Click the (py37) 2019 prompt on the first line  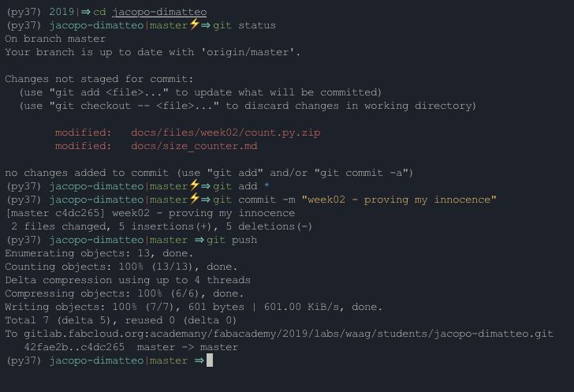38,12
